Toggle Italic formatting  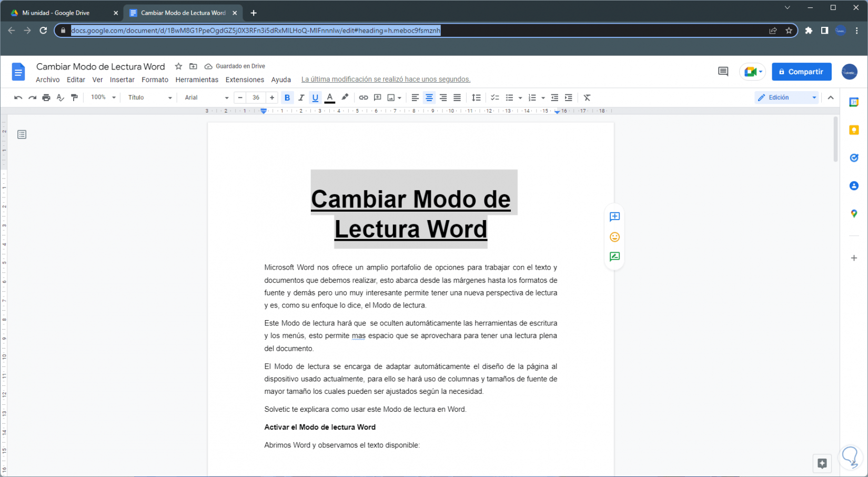301,97
